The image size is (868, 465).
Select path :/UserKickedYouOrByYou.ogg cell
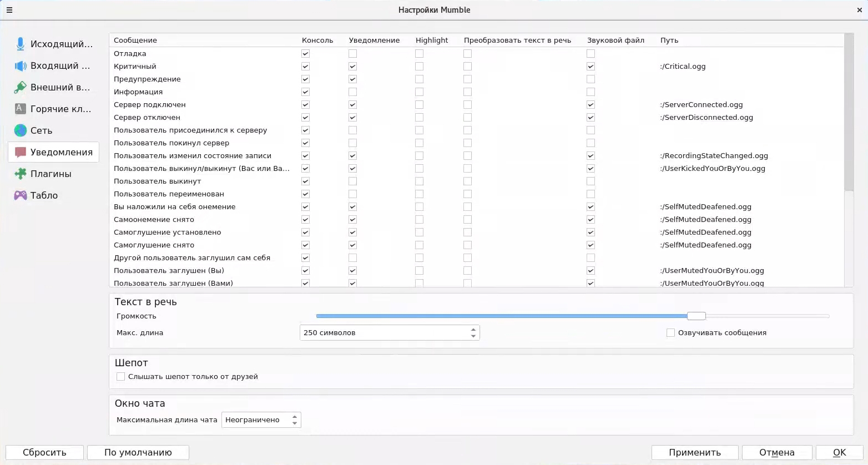(713, 169)
